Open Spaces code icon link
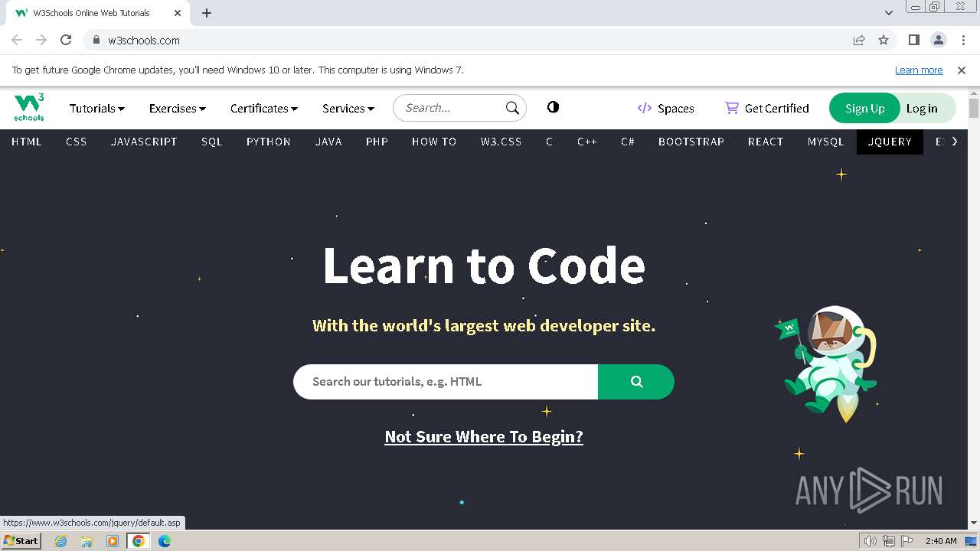Image resolution: width=980 pixels, height=551 pixels. [644, 108]
